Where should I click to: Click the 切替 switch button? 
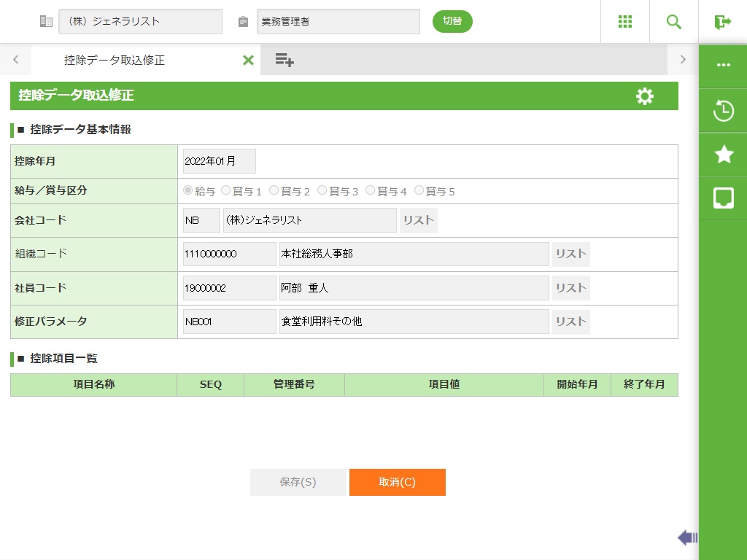pos(452,21)
